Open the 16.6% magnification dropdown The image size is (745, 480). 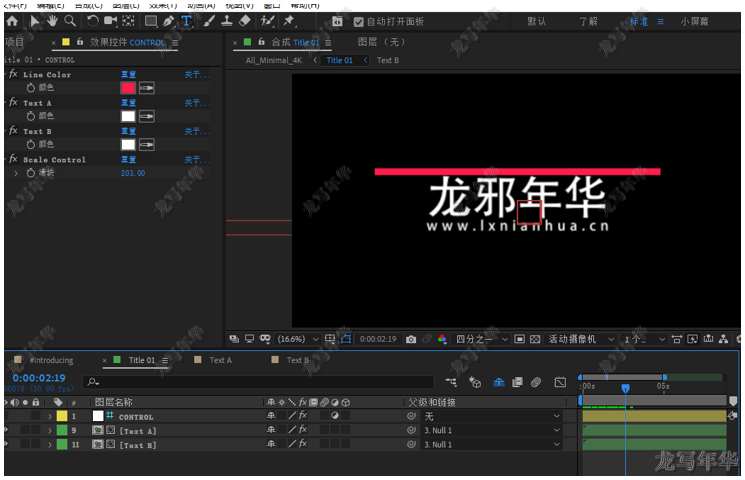[x=297, y=339]
